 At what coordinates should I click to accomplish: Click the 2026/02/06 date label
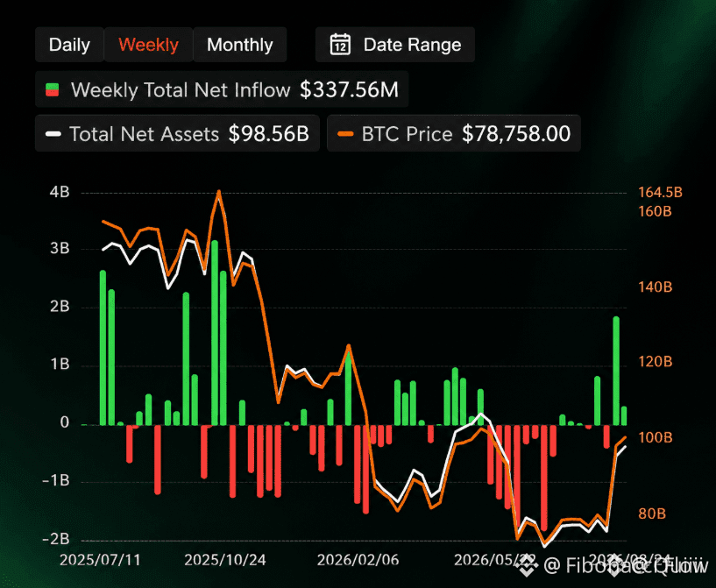pyautogui.click(x=358, y=560)
